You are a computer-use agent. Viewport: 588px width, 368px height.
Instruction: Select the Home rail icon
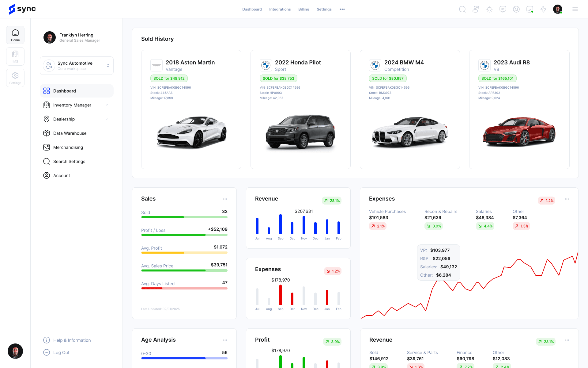click(15, 35)
